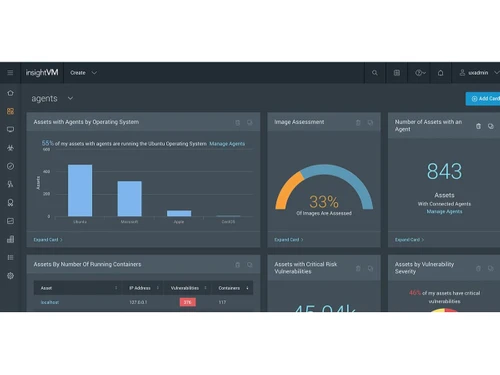Open the localhost asset link
Viewport: 500px width, 375px height.
pyautogui.click(x=50, y=302)
